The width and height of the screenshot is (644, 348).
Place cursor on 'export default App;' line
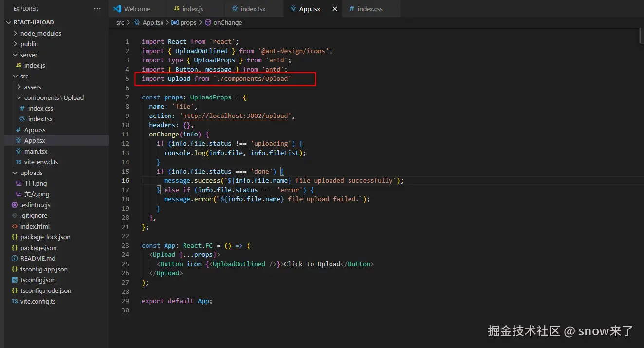[177, 301]
